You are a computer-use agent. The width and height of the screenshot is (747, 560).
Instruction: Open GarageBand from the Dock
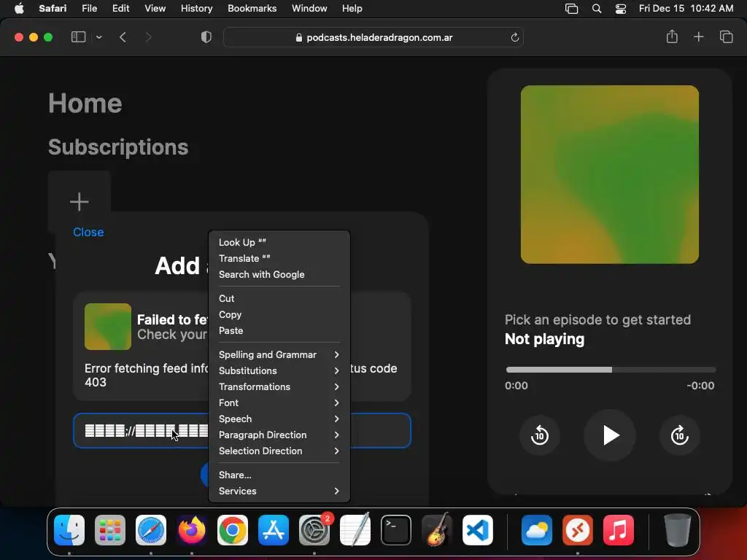pyautogui.click(x=436, y=530)
